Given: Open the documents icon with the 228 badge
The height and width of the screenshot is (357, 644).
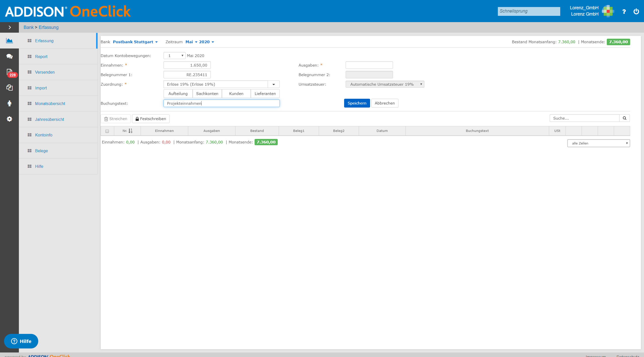Looking at the screenshot, I should tap(10, 72).
